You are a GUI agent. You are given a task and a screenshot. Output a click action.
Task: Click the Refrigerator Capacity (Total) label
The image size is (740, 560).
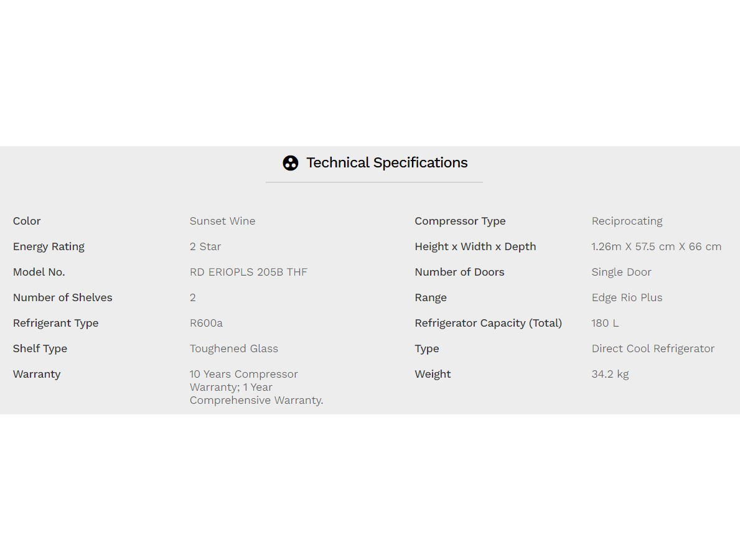pos(488,323)
